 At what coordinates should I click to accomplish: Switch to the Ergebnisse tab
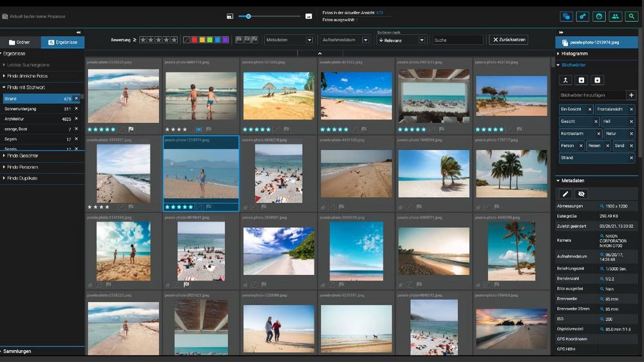[x=62, y=43]
